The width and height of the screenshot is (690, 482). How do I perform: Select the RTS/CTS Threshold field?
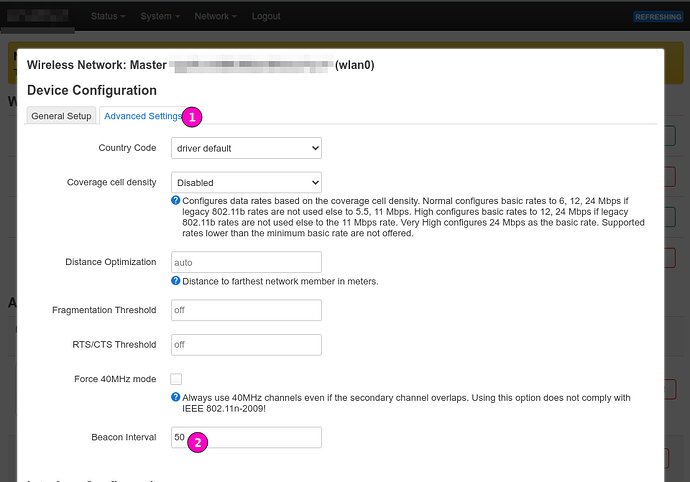(246, 345)
